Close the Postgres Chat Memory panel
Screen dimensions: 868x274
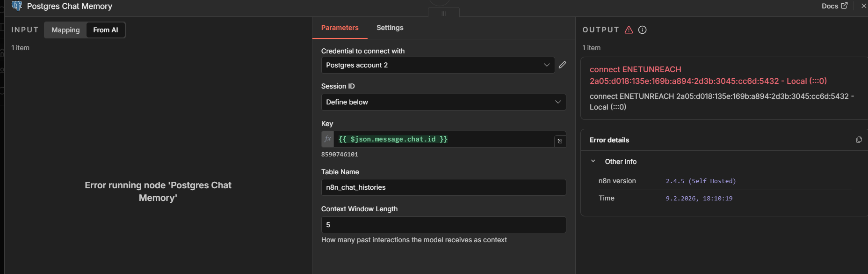tap(863, 6)
